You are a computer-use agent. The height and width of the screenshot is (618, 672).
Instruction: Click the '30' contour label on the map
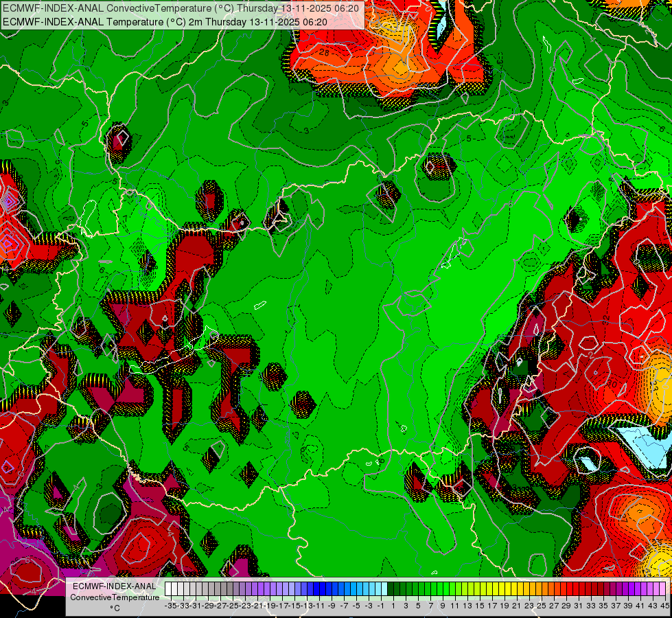(612, 384)
